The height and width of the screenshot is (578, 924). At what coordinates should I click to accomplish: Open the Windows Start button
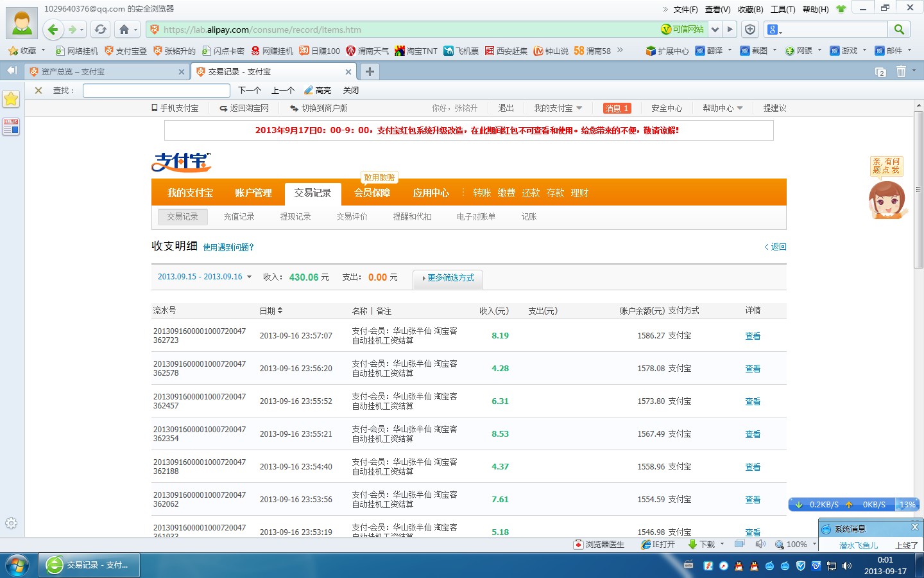coord(17,565)
